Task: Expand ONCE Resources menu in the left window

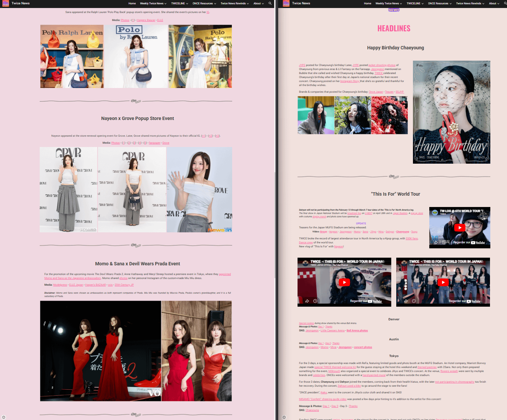Action: pos(204,3)
